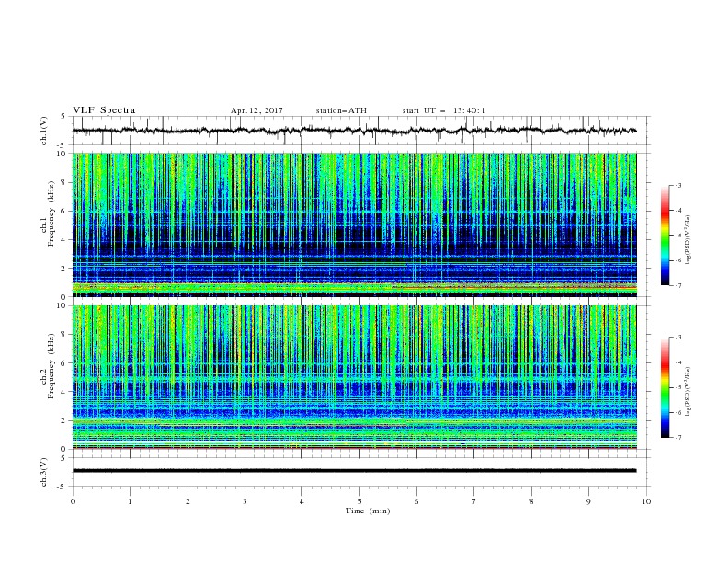Select the "start UT = 13:40:1" text
728x563 pixels.
point(444,110)
